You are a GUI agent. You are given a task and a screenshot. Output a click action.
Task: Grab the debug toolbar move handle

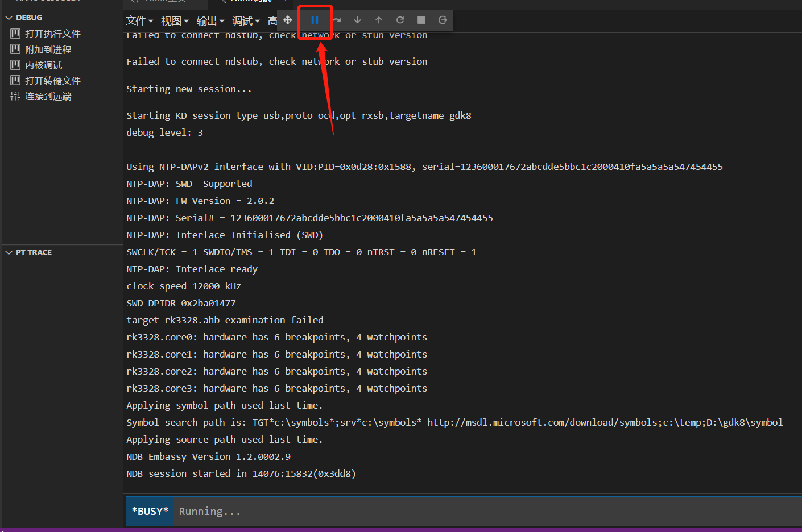(x=288, y=20)
